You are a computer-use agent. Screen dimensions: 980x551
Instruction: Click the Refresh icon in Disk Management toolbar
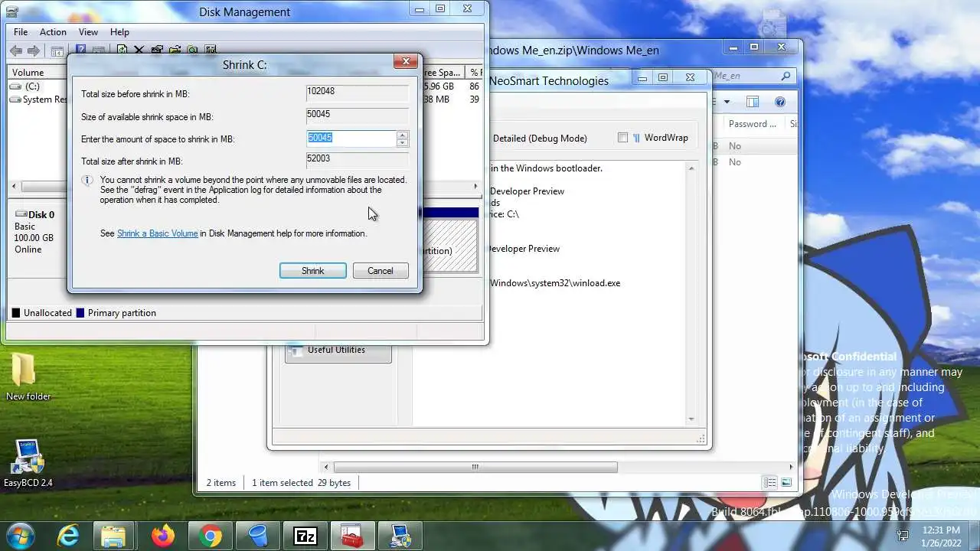pos(122,51)
